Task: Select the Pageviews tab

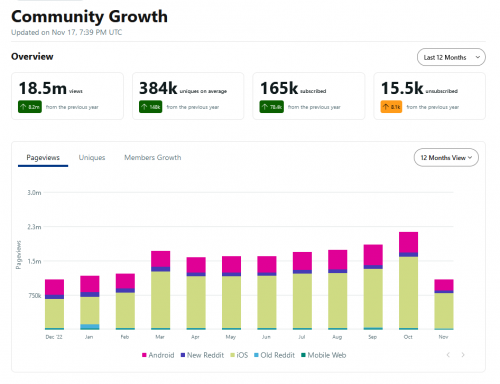Action: pyautogui.click(x=43, y=158)
